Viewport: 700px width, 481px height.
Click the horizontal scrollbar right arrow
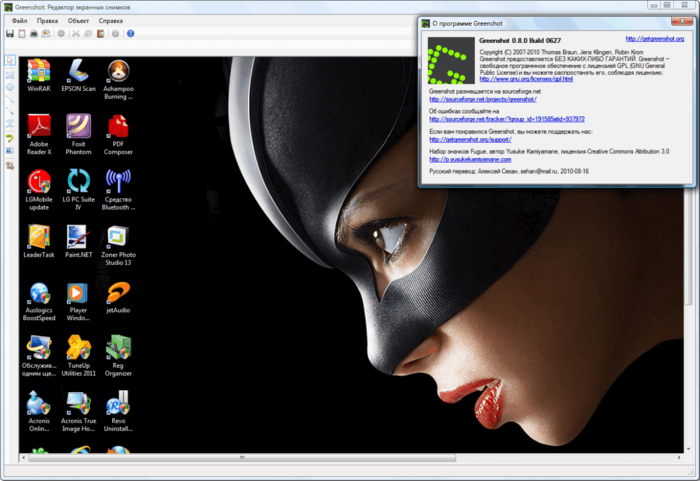(679, 458)
